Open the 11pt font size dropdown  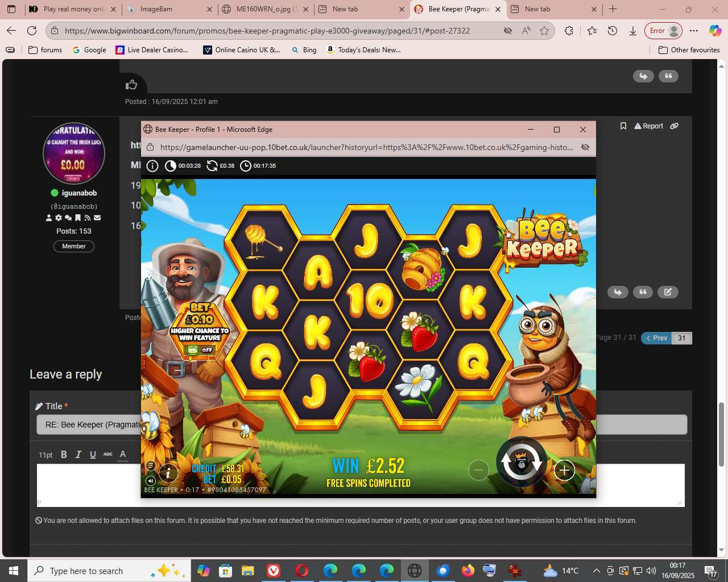(45, 455)
